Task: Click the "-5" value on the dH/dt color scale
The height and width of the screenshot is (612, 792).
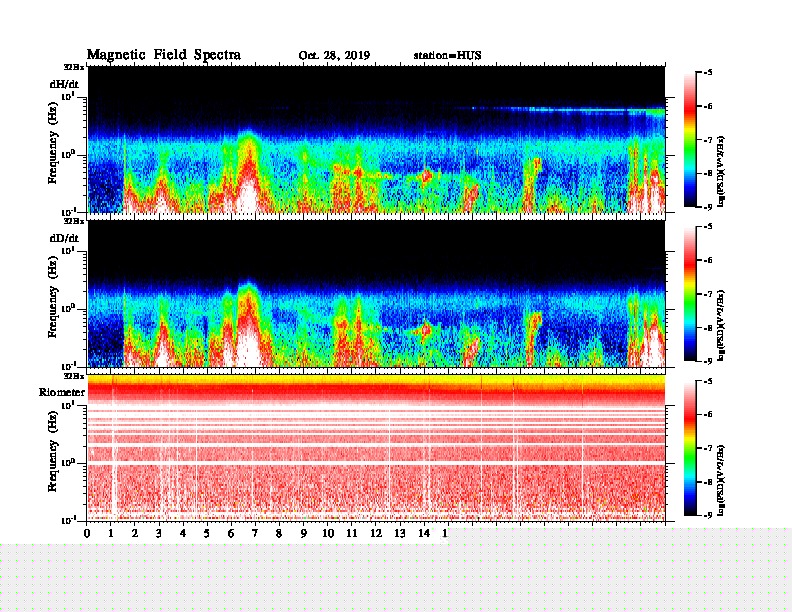Action: [x=708, y=73]
